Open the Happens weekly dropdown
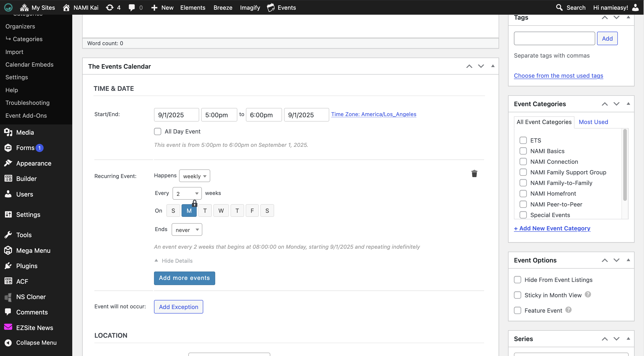Viewport: 644px width, 356px height. coord(194,176)
